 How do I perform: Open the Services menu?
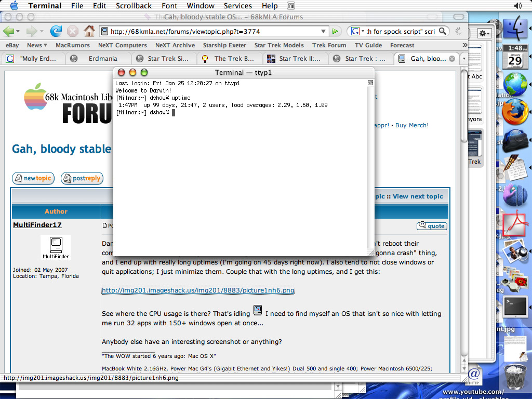(237, 6)
